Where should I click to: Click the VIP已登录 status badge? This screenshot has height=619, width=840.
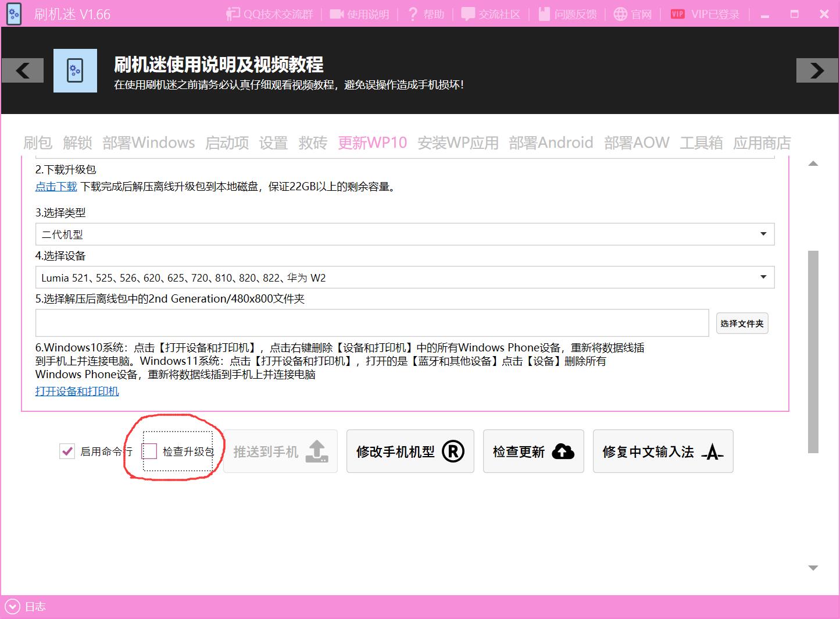(705, 14)
